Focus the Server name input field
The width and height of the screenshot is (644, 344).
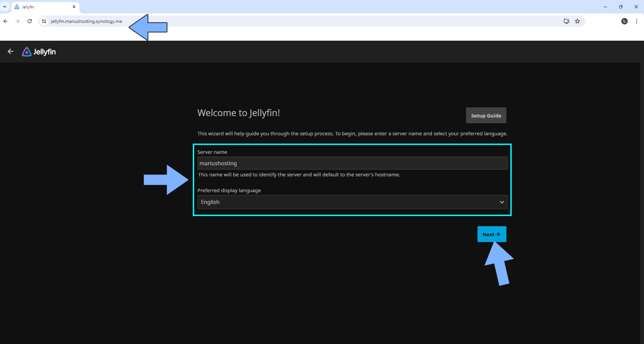coord(352,163)
